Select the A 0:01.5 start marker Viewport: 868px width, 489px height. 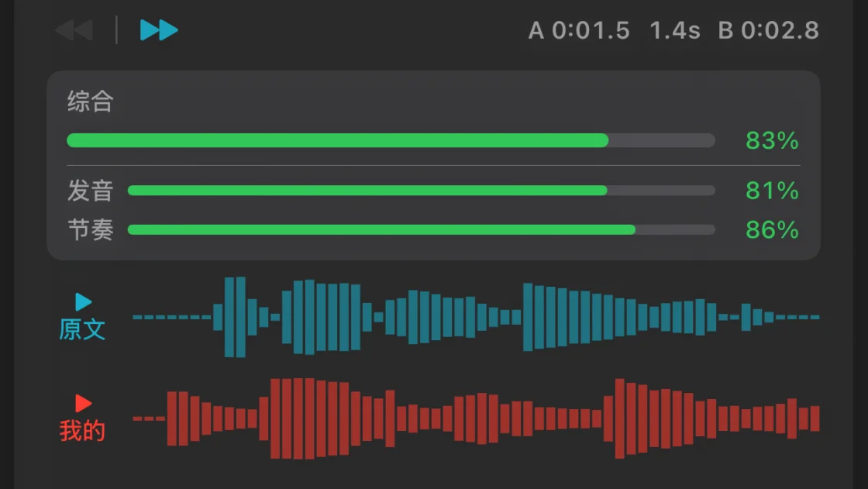[579, 30]
